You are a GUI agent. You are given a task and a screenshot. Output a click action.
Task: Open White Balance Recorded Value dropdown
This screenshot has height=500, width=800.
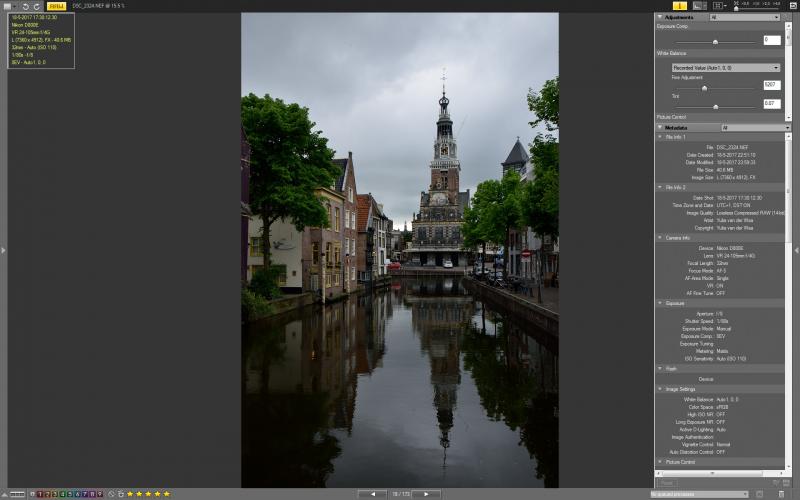(x=726, y=67)
